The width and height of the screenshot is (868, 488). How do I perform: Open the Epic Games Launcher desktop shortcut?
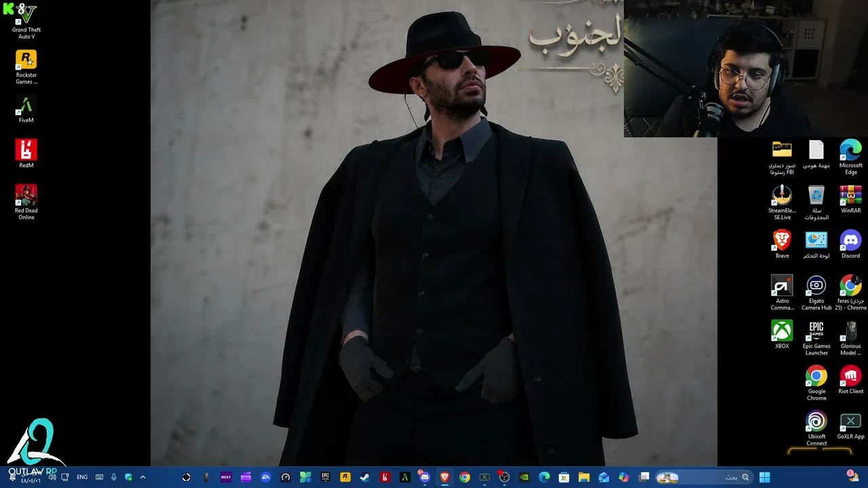(x=816, y=338)
